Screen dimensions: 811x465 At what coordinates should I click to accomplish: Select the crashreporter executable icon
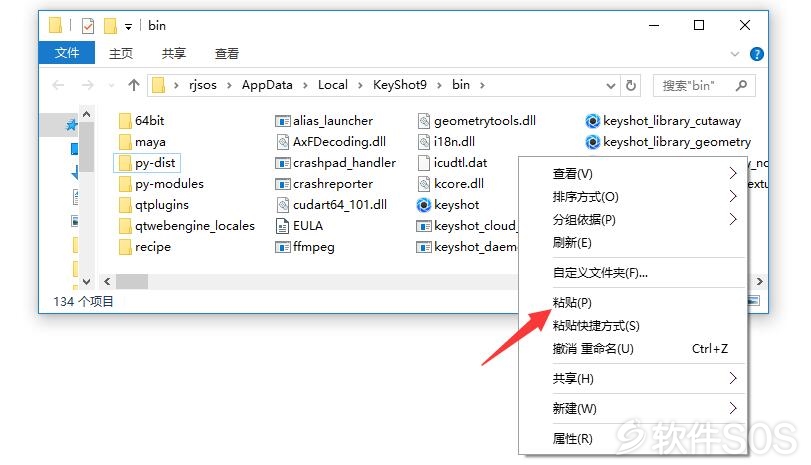click(282, 184)
